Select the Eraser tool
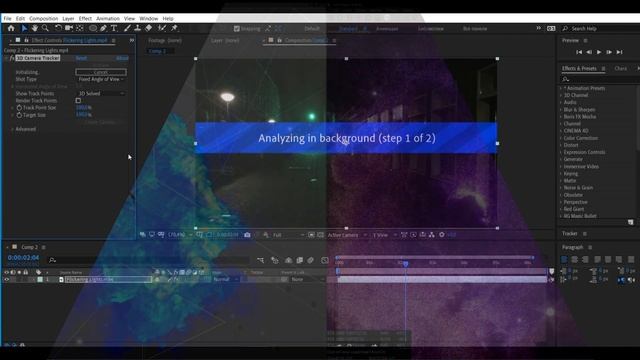 [x=149, y=28]
